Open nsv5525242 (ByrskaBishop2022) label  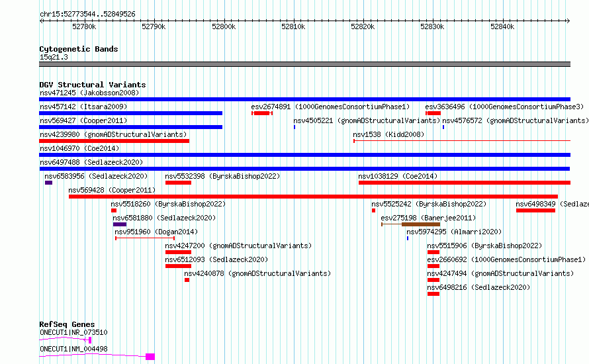429,204
